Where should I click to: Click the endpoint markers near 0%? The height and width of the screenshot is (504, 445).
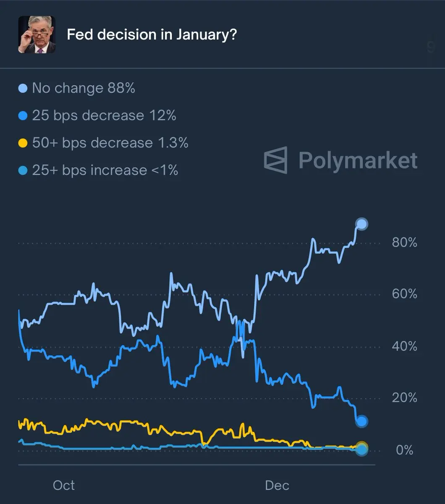click(361, 448)
